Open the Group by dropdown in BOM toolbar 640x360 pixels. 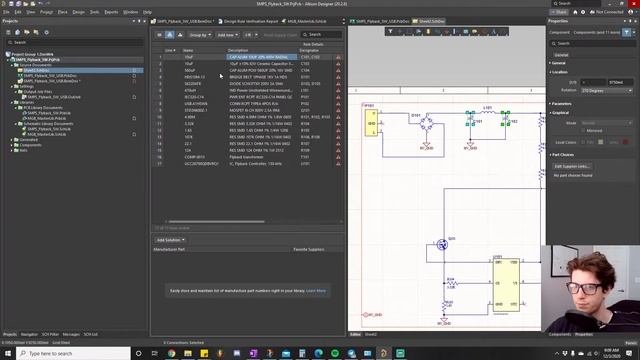tap(200, 35)
